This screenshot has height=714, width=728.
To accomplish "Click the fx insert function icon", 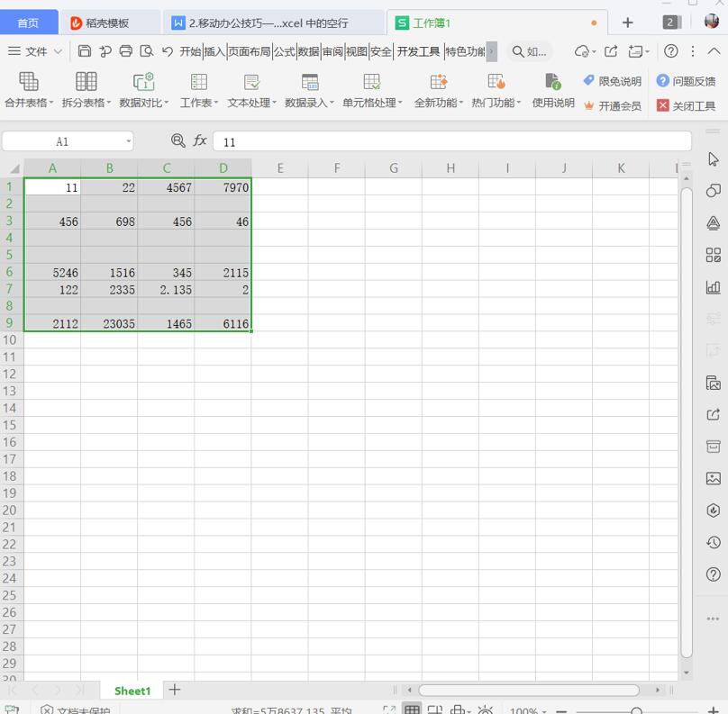I will point(200,140).
